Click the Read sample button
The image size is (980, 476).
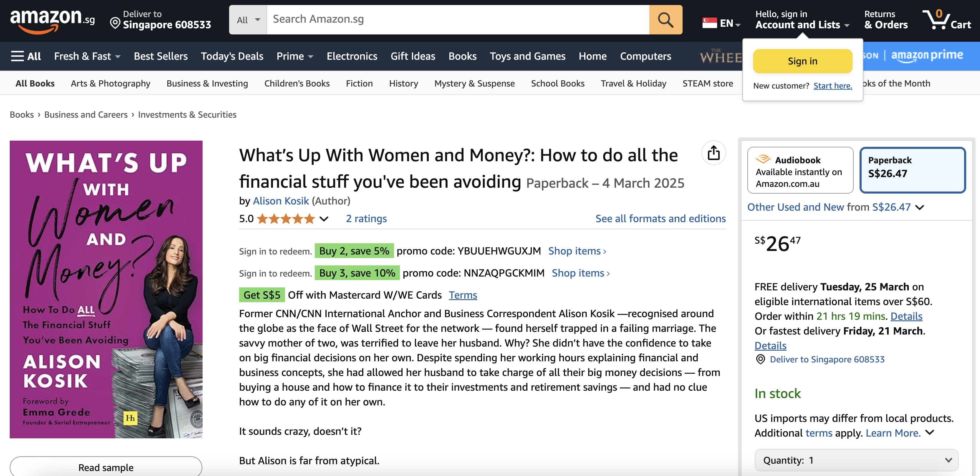coord(106,467)
